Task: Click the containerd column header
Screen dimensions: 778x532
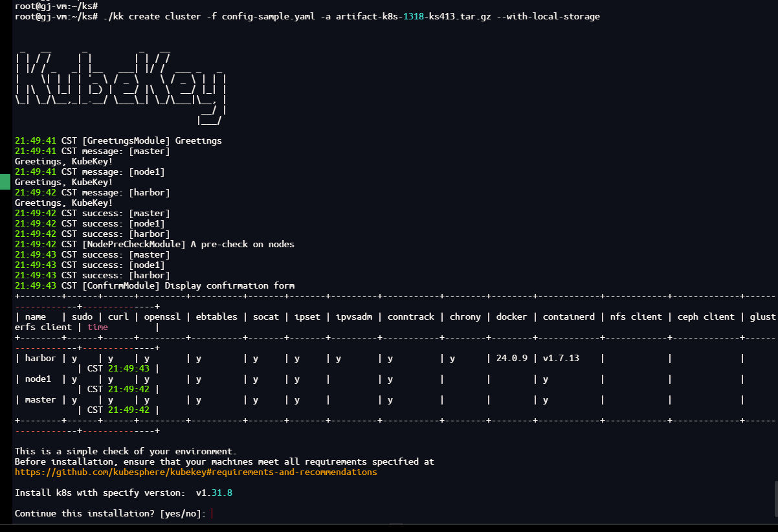Action: click(x=566, y=317)
